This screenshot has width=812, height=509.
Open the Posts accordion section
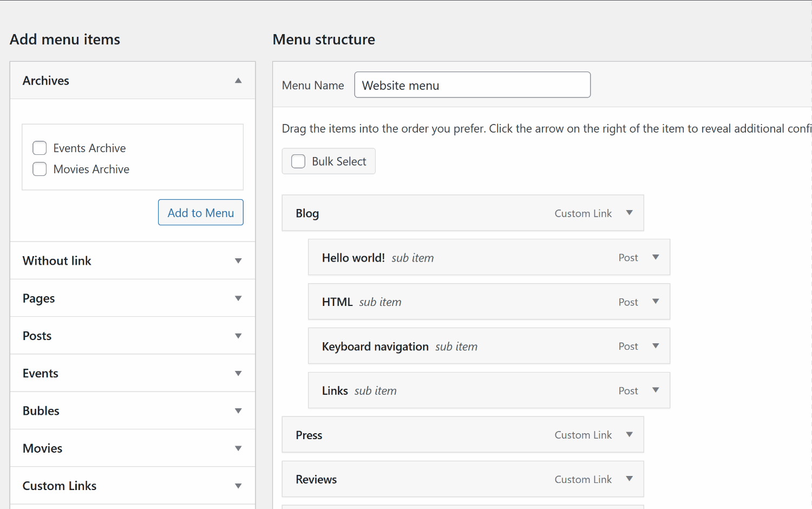238,336
